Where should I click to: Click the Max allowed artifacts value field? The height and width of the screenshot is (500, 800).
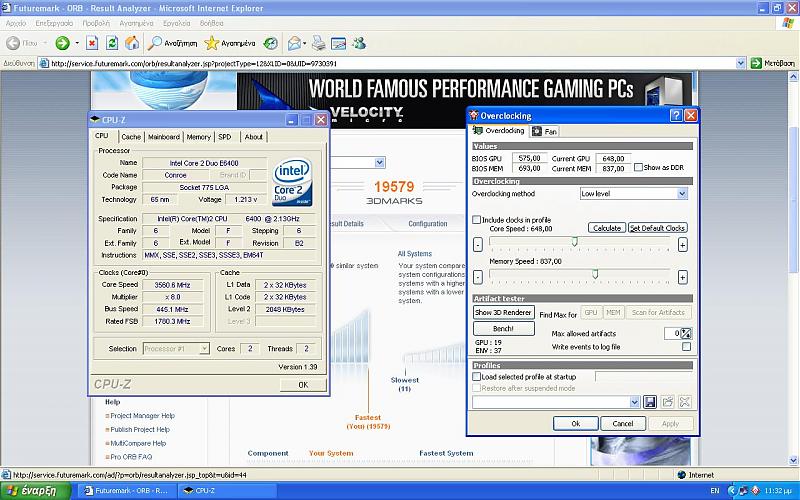pos(672,334)
